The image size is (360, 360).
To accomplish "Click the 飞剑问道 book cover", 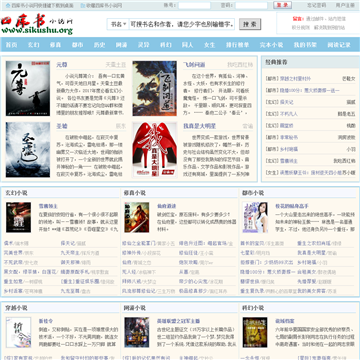I will coord(155,88).
